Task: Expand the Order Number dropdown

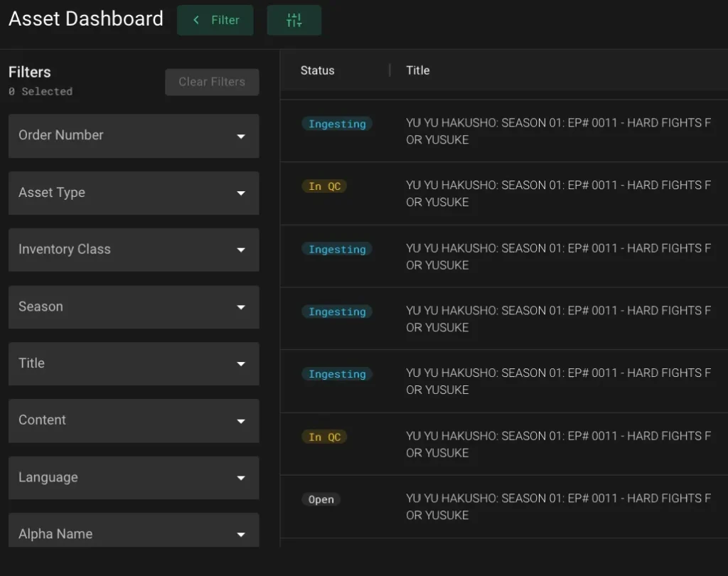Action: (x=134, y=136)
